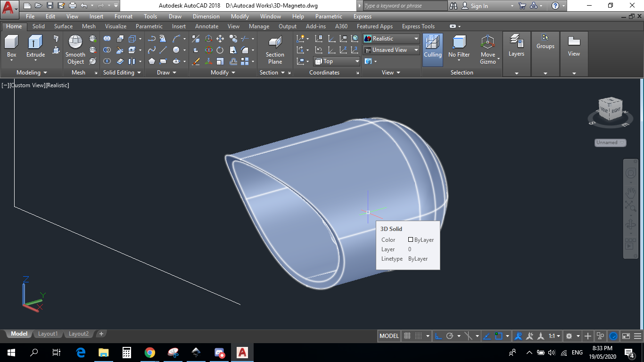Screen dimensions: 644x362
Task: Click the ViewCube in the viewport
Action: 610,109
